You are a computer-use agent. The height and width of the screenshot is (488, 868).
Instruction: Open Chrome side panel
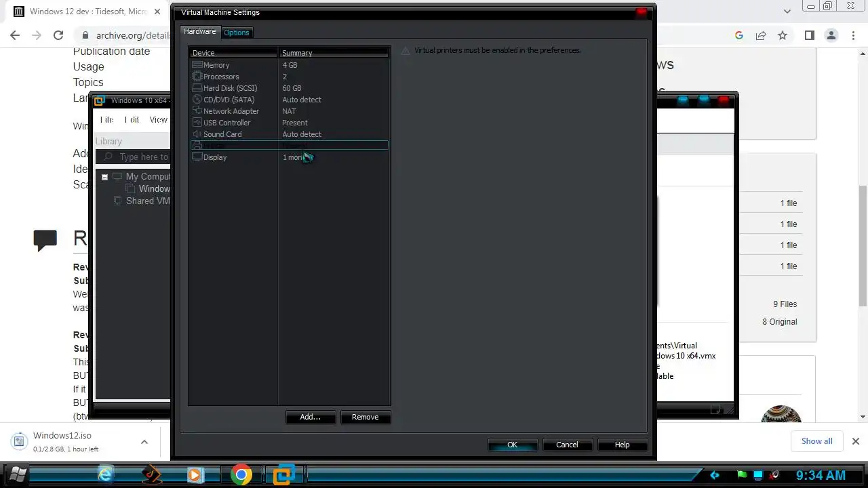(x=809, y=35)
